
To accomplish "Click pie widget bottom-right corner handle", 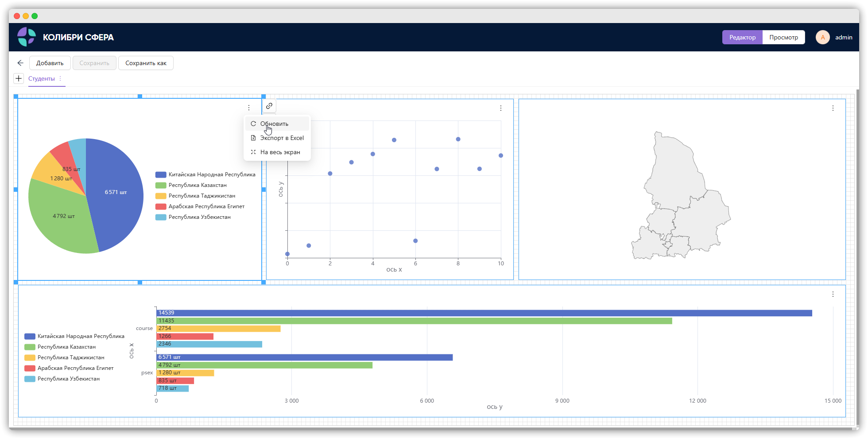I will point(263,282).
